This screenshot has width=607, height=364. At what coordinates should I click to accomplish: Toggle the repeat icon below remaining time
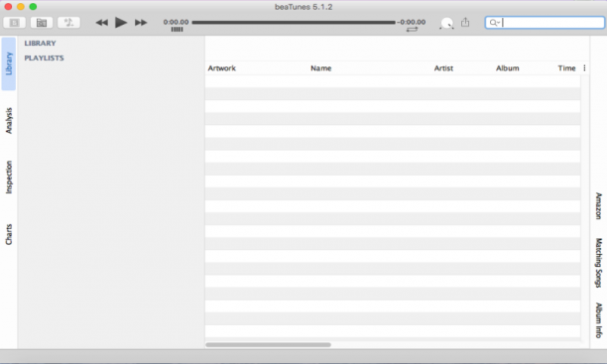(412, 30)
